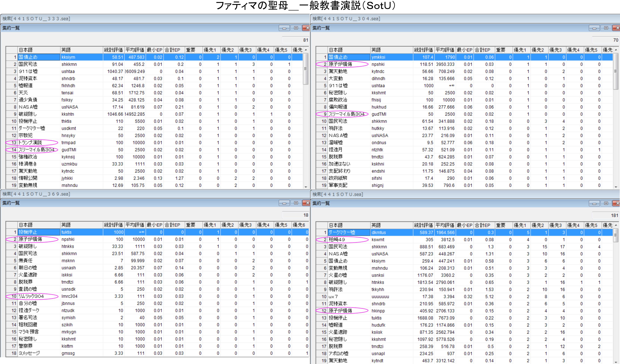Maximize the SOTU_333 集約一覧 window
Viewport: 620px width, 364px height.
[x=296, y=28]
